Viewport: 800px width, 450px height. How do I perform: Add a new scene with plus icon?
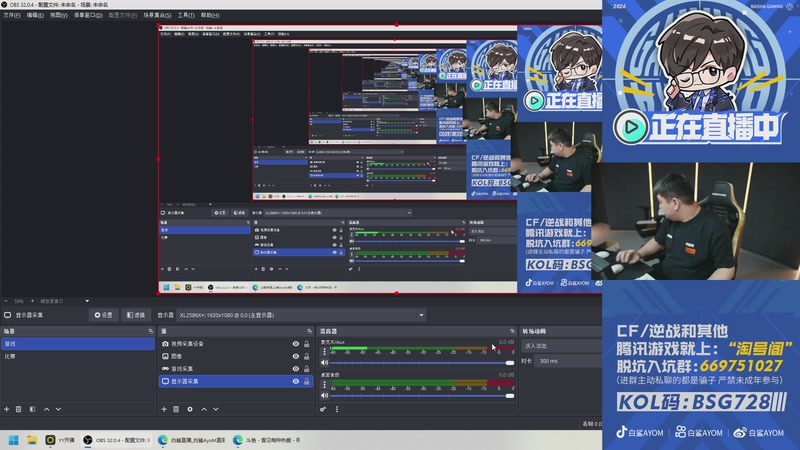point(7,409)
